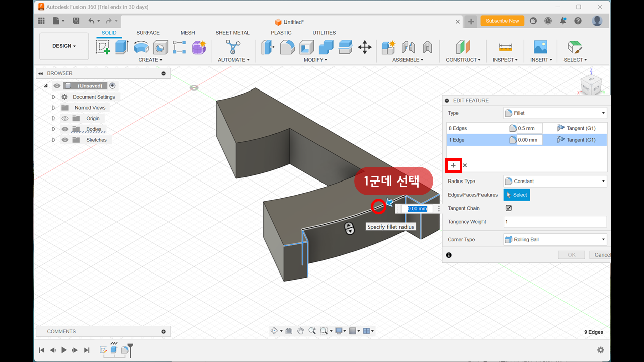
Task: Click the Tangency Weight input field
Action: click(x=555, y=222)
